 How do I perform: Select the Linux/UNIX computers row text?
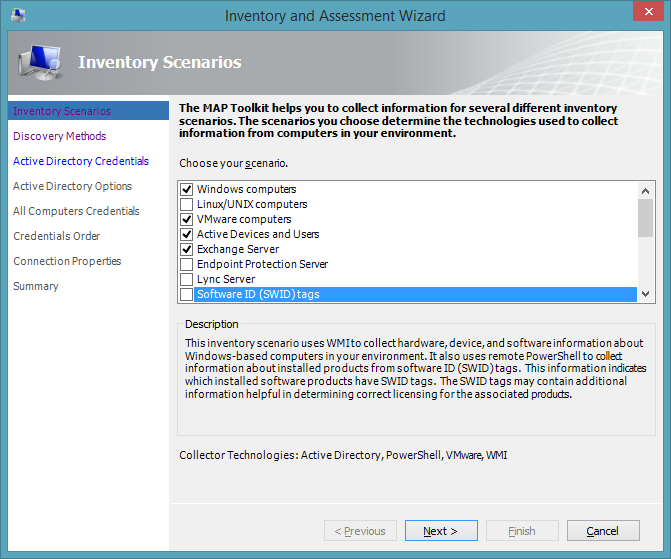[252, 204]
